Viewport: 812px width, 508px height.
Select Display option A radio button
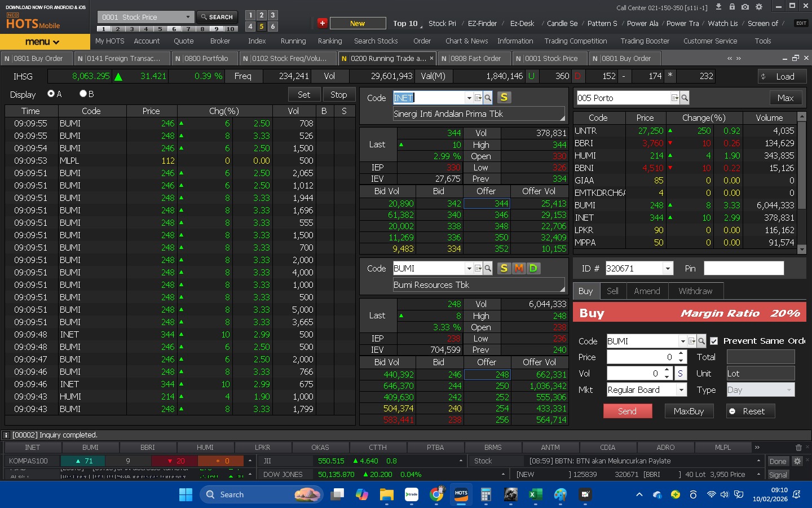point(51,94)
